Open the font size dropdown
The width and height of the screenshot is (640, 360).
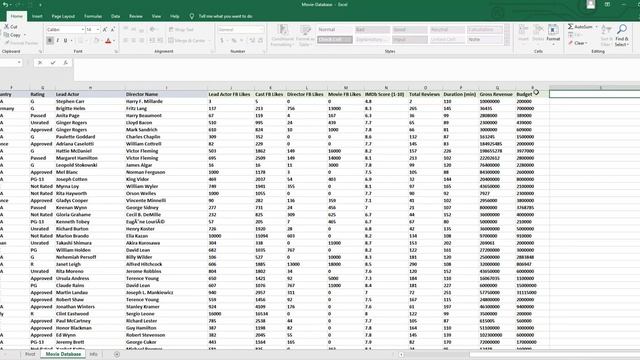coord(98,30)
